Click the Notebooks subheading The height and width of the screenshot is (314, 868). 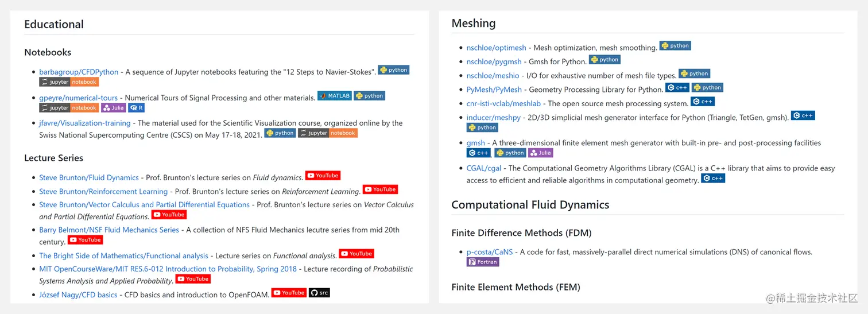tap(48, 52)
